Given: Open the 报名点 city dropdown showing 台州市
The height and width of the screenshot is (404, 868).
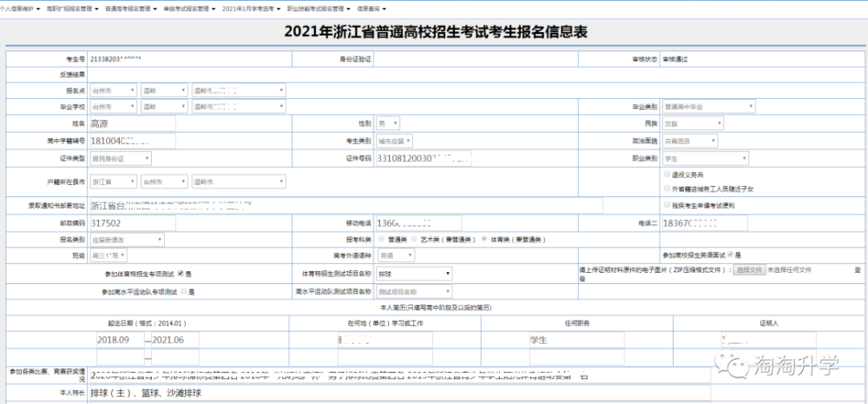Looking at the screenshot, I should click(x=113, y=90).
